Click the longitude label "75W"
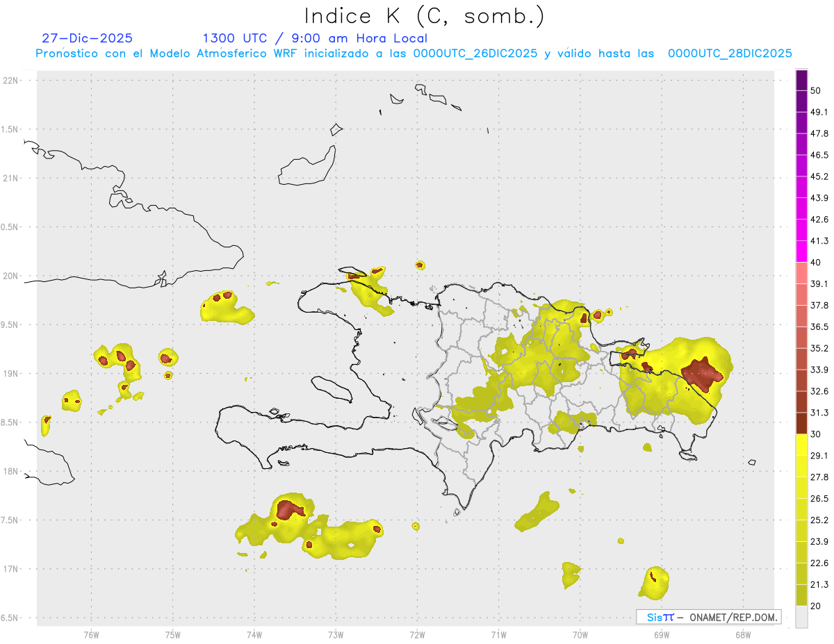This screenshot has height=644, width=834. tap(173, 634)
